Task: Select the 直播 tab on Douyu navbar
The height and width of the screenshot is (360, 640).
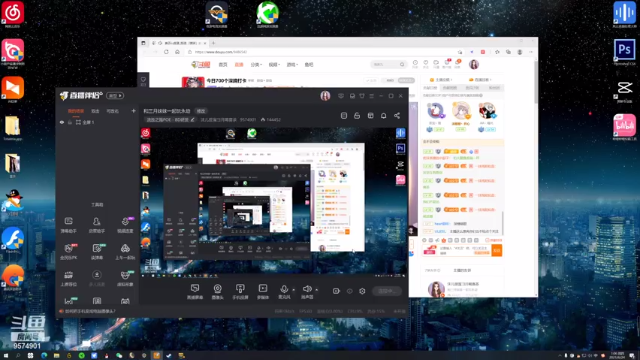Action: [x=239, y=64]
